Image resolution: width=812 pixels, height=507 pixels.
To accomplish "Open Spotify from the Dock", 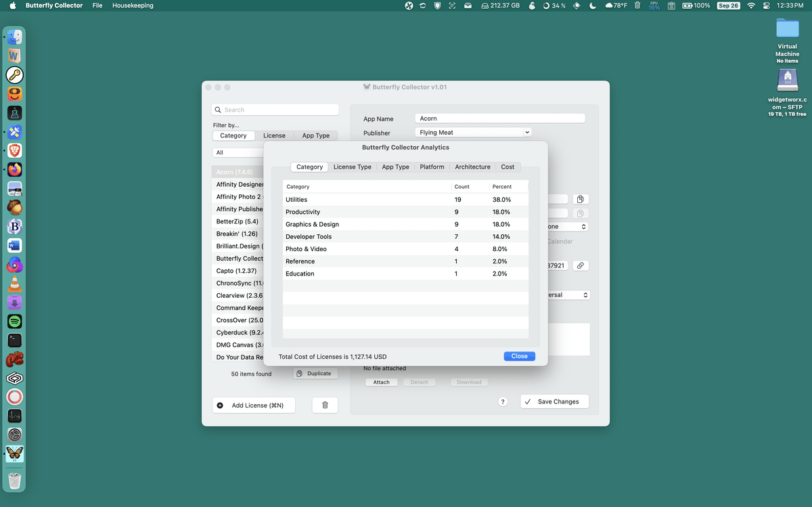I will (x=15, y=321).
